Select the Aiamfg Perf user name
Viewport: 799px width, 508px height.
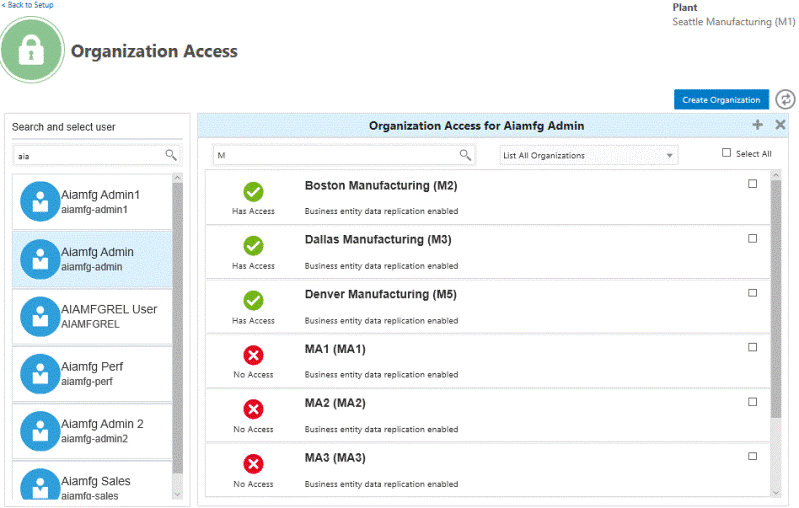tap(92, 366)
